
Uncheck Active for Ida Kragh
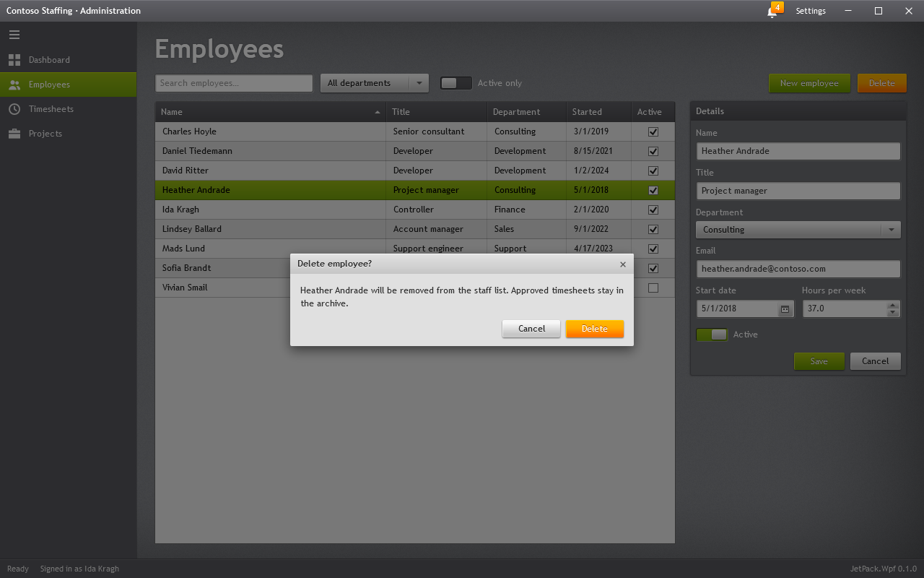[x=653, y=210]
